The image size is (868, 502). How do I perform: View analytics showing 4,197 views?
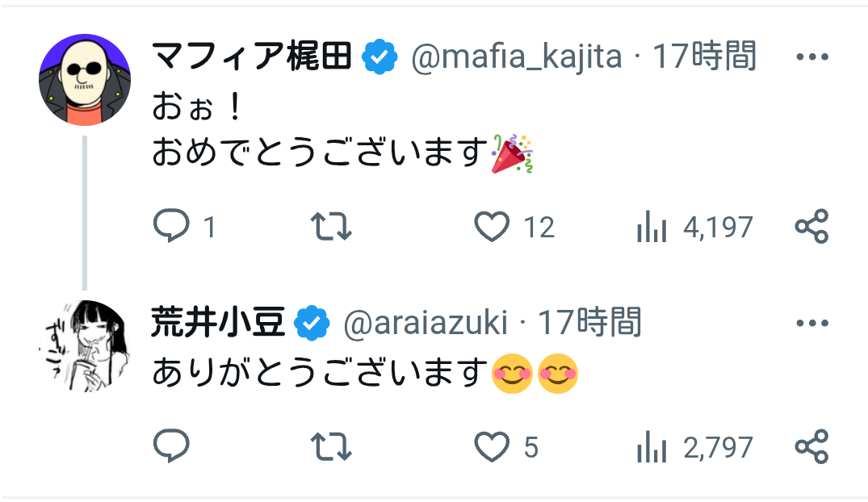(x=652, y=228)
